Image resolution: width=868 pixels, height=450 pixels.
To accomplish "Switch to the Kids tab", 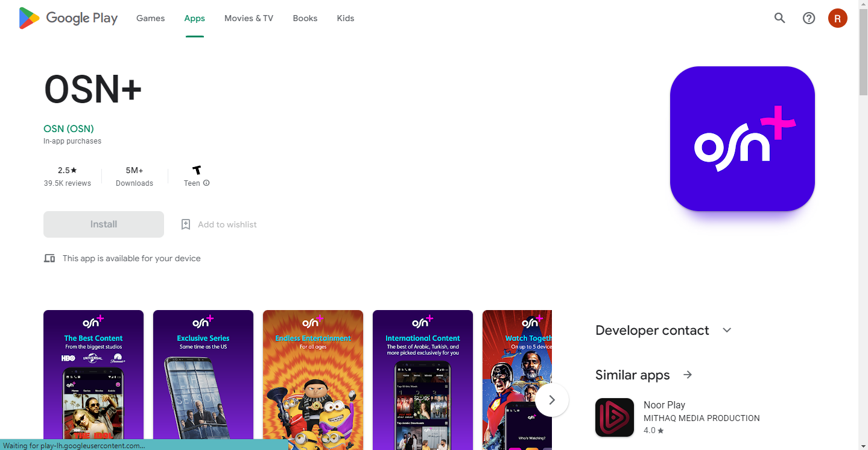I will (346, 18).
